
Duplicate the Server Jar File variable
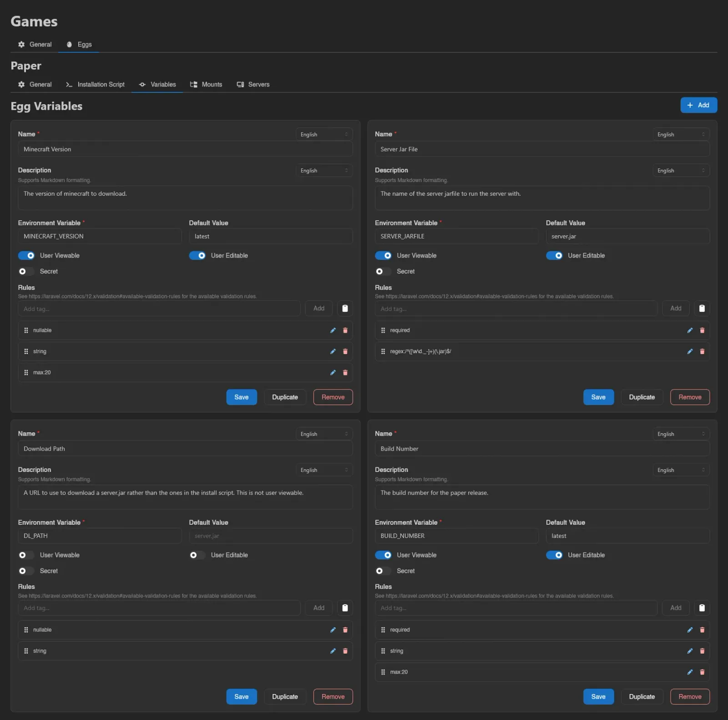point(642,397)
